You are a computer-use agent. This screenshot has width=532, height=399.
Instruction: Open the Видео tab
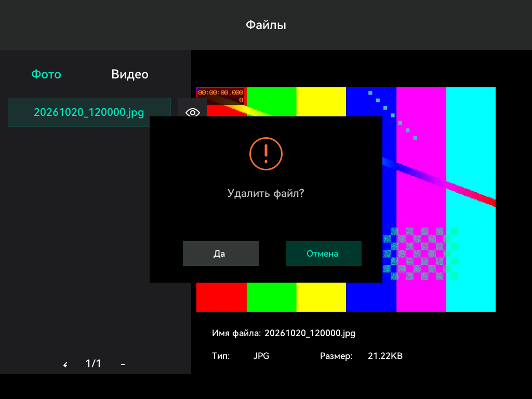(130, 74)
